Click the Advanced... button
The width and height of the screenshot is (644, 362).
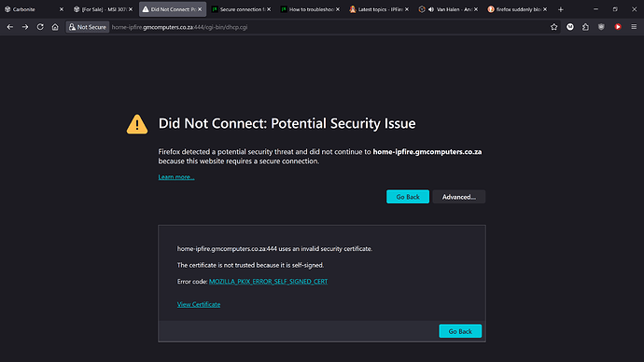coord(459,197)
